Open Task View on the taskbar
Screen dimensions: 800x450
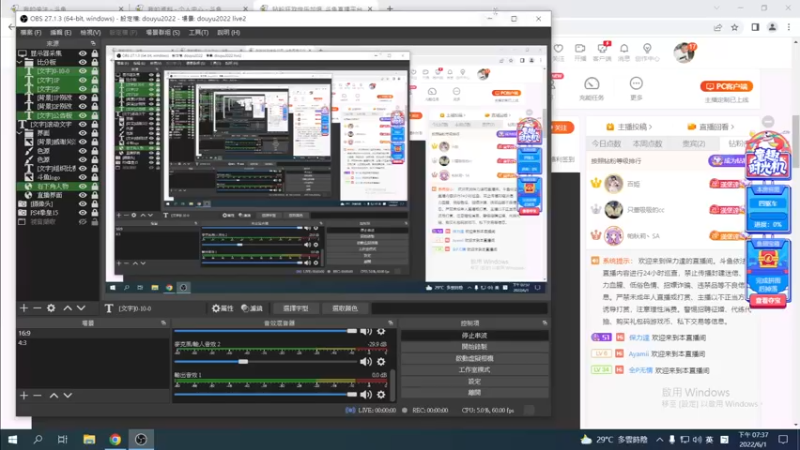click(63, 439)
